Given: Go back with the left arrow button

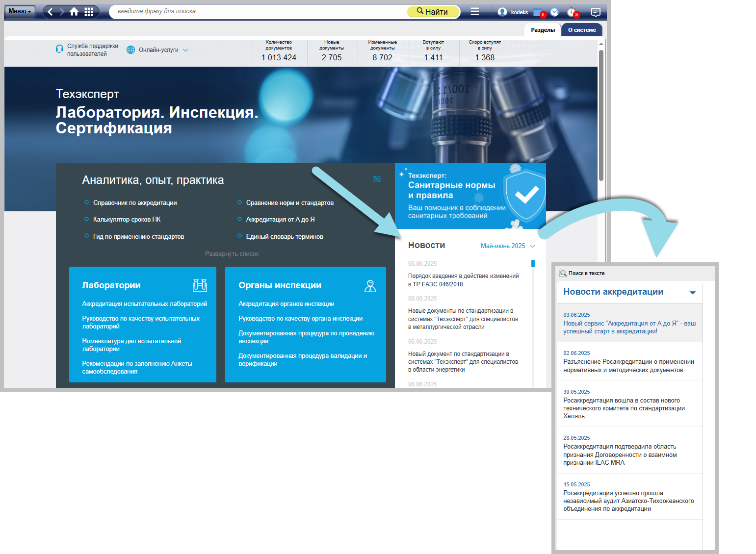Looking at the screenshot, I should (x=50, y=12).
